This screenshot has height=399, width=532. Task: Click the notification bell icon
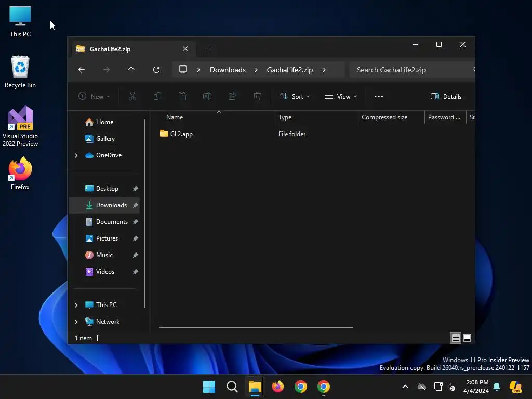(x=497, y=387)
